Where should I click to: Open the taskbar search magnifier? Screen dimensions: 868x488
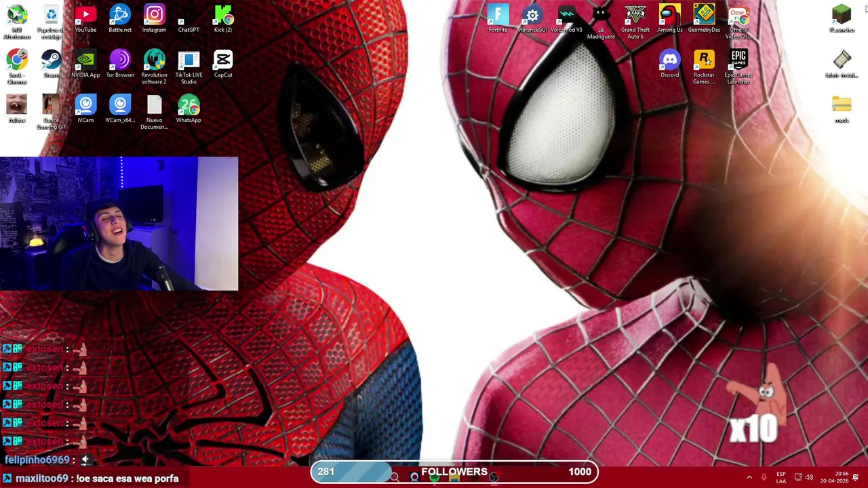395,477
